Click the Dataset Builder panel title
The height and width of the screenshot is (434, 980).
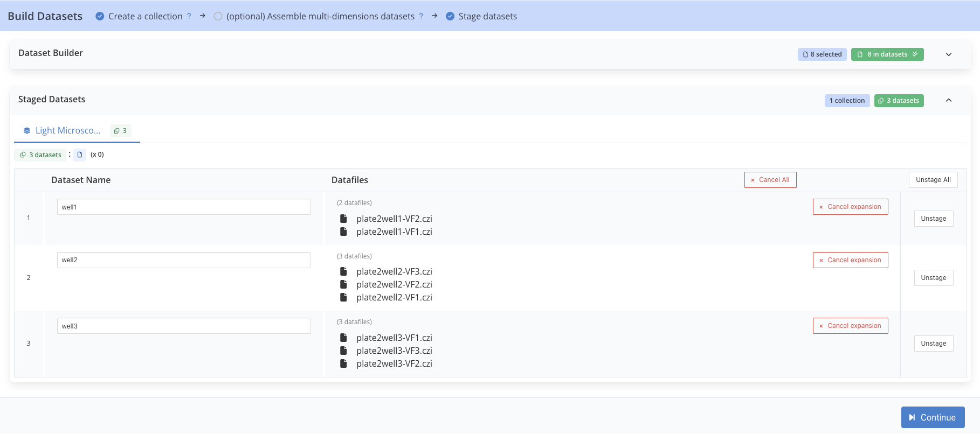click(x=51, y=53)
